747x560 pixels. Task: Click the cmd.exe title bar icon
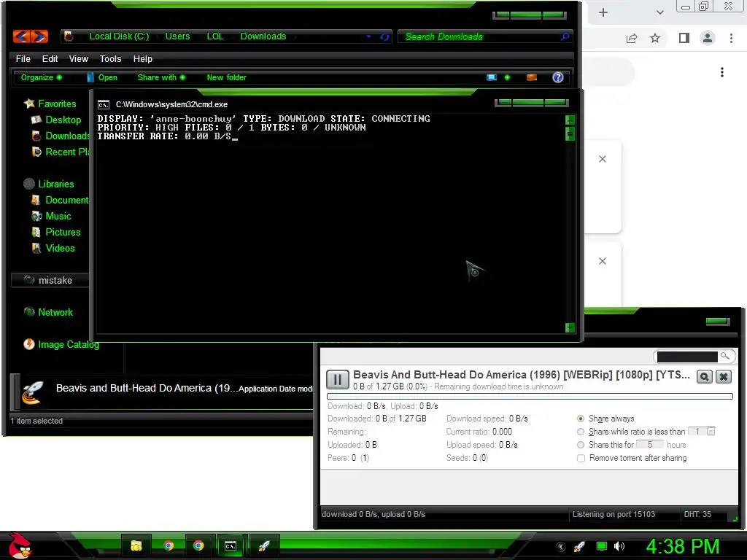coord(104,105)
